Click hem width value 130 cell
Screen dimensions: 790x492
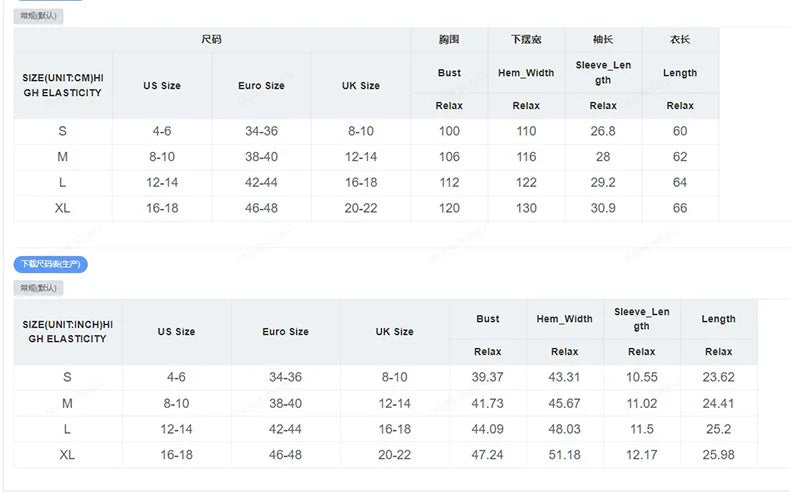[x=526, y=208]
